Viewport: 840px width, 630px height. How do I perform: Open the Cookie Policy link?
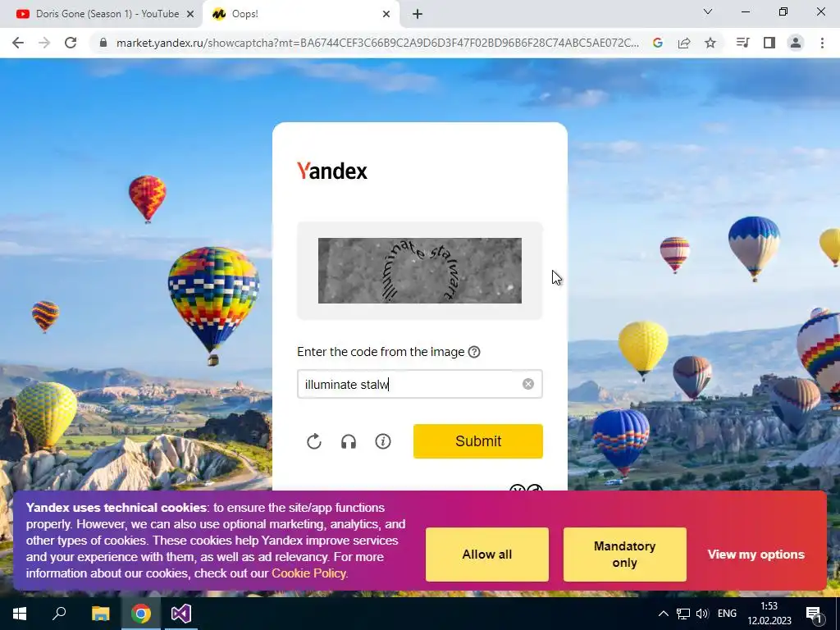coord(308,573)
